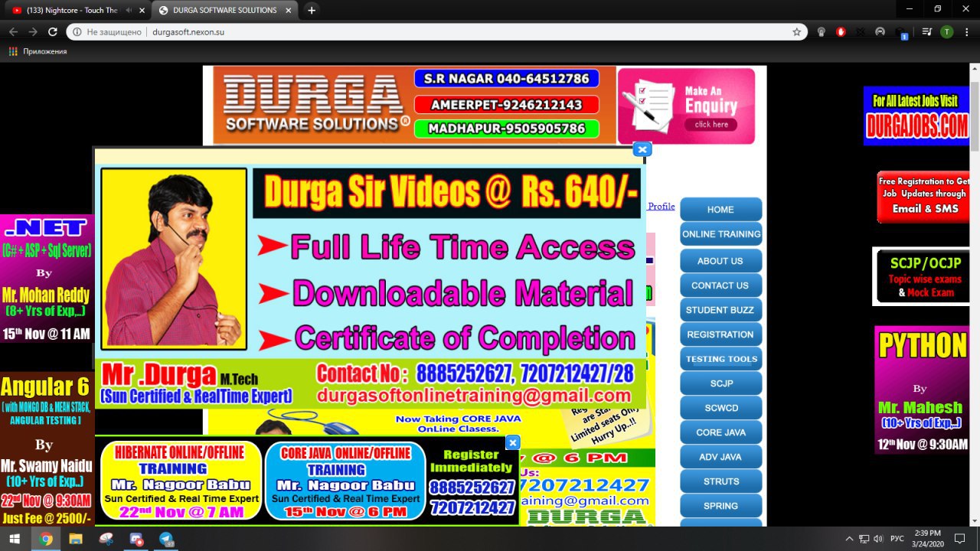Open the apps shortcut in bookmarks bar

click(38, 51)
